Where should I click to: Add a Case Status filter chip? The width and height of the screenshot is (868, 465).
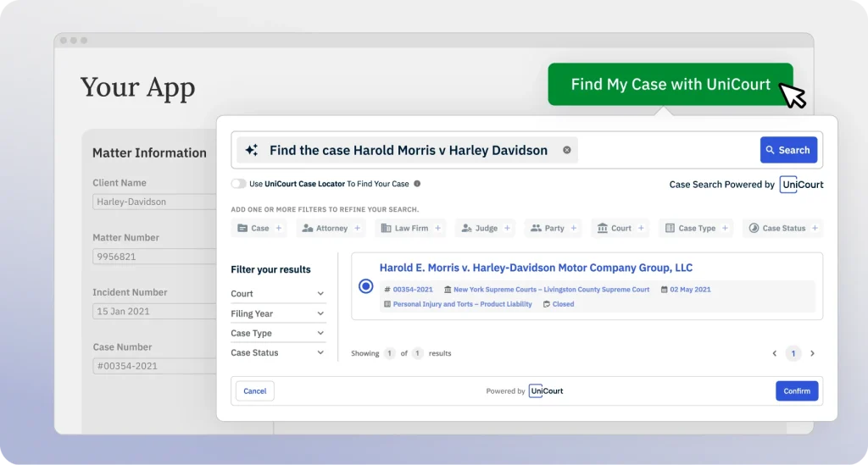tap(782, 228)
